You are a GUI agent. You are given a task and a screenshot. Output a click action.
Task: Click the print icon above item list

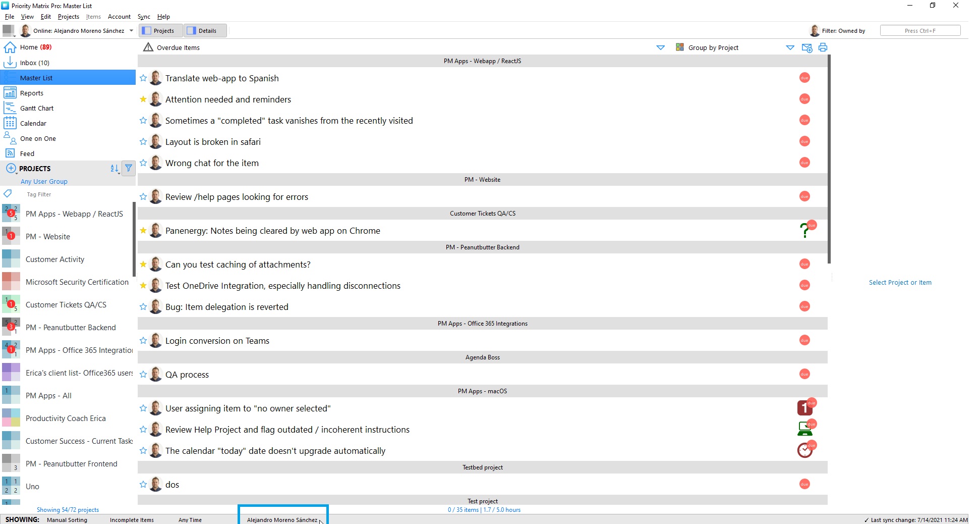pyautogui.click(x=823, y=47)
